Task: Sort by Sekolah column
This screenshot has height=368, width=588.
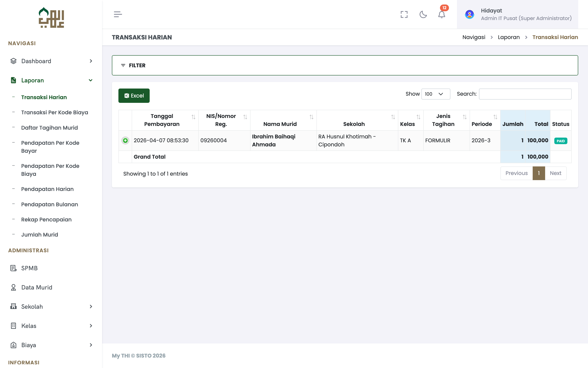Action: click(357, 120)
